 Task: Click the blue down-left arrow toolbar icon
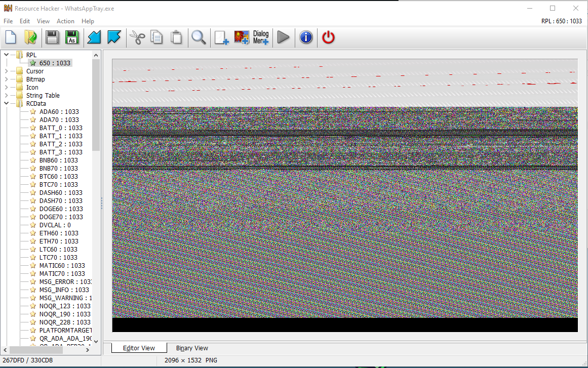[94, 37]
